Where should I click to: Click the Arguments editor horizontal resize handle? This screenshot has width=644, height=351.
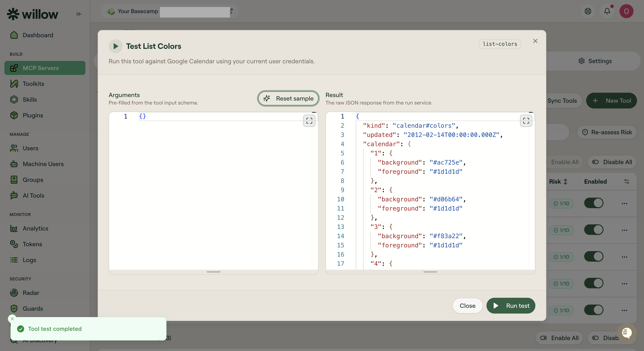click(x=214, y=272)
